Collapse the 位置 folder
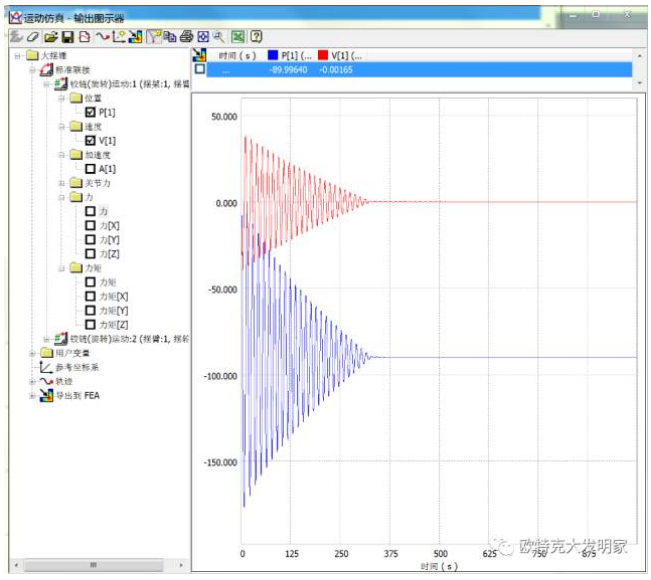Image resolution: width=651 pixels, height=580 pixels. [x=61, y=98]
